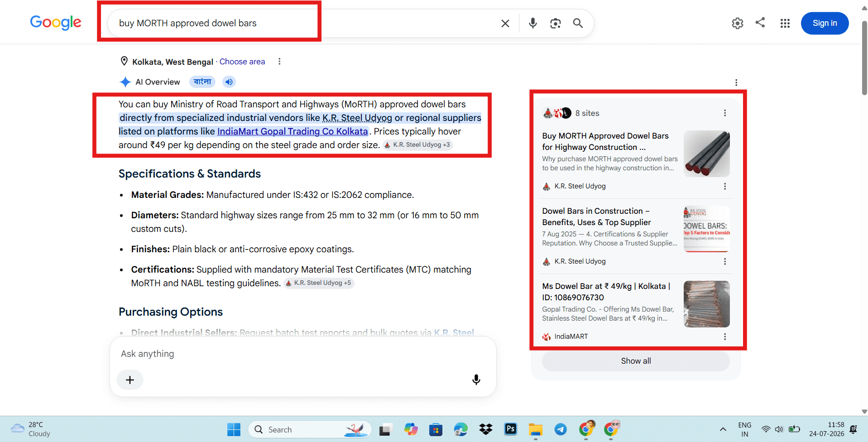Viewport: 868px width, 442px height.
Task: Click Show all sites button
Action: (636, 361)
